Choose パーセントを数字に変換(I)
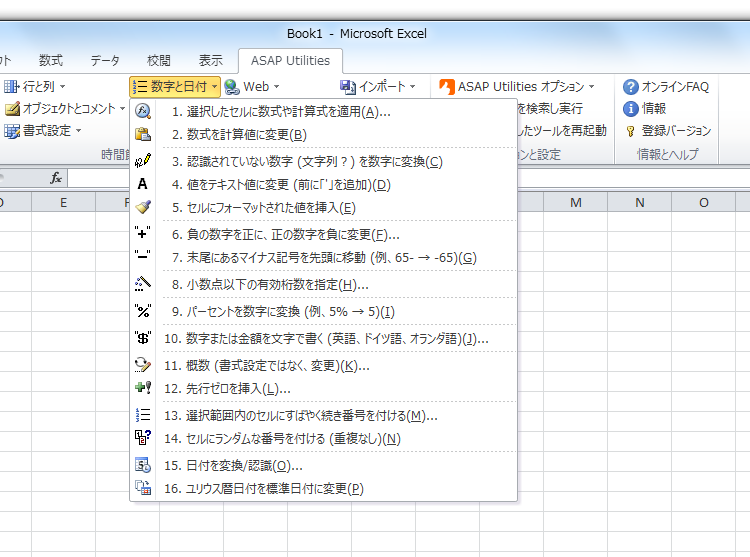Viewport: 750px width, 557px height. (323, 312)
